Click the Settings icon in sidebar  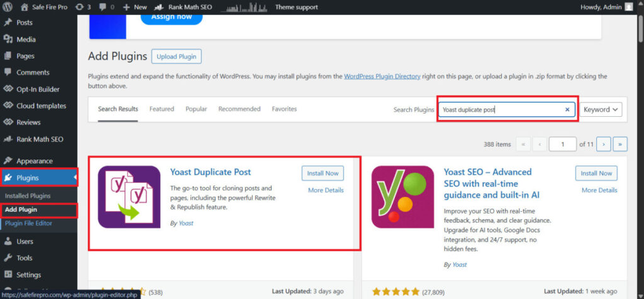(8, 275)
